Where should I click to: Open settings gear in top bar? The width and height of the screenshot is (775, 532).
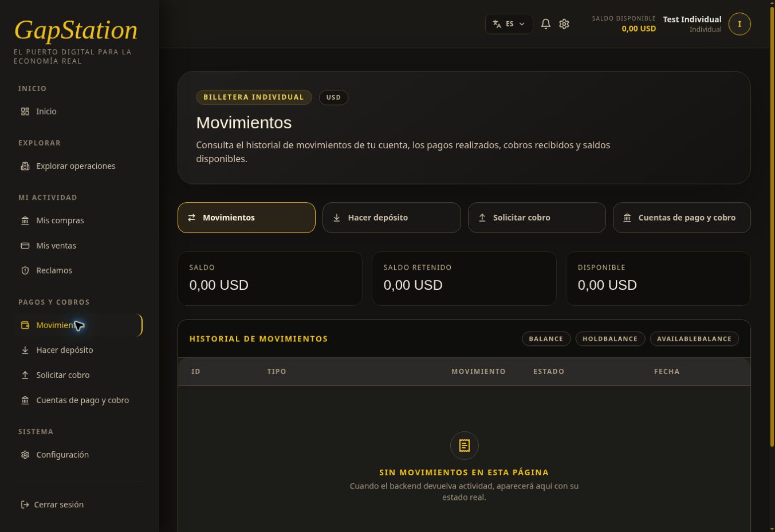[564, 24]
